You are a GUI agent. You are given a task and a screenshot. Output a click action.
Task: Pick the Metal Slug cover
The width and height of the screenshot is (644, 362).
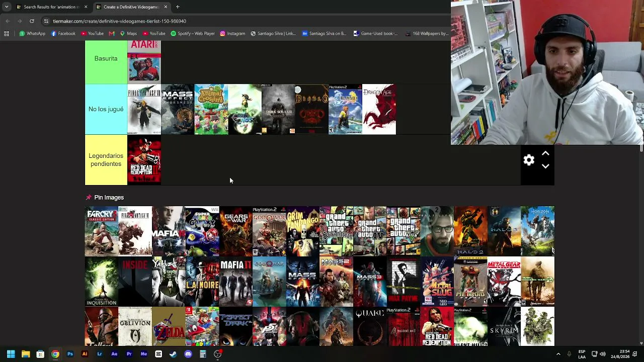437,282
